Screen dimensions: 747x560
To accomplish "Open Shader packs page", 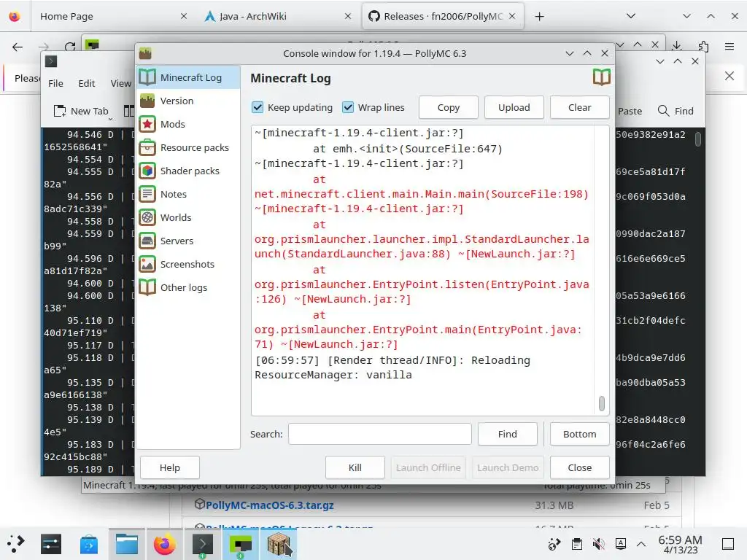I will coord(188,171).
